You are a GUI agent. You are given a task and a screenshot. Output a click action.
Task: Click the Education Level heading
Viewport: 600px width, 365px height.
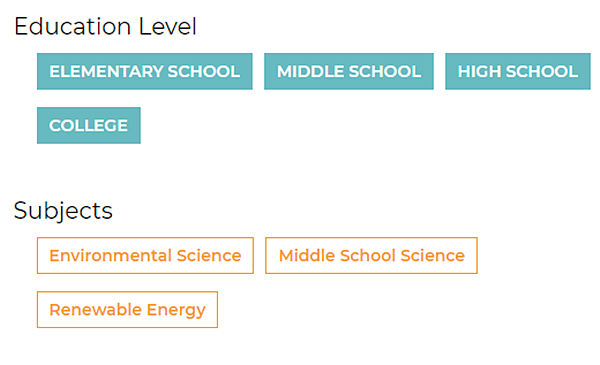(x=105, y=26)
